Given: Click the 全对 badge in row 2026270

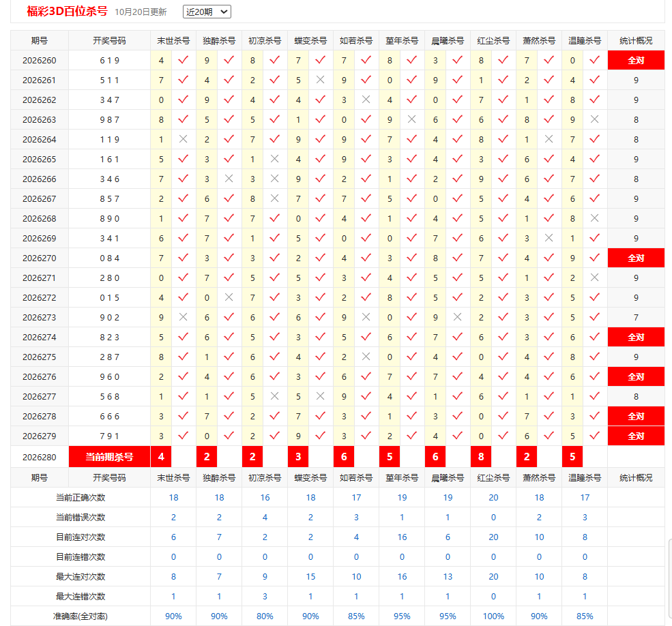Looking at the screenshot, I should coord(636,258).
